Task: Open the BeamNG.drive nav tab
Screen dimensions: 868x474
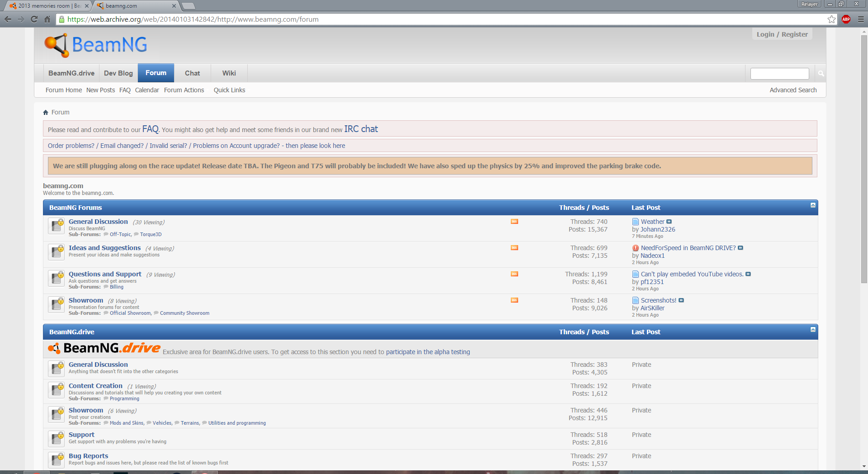Action: (x=71, y=73)
